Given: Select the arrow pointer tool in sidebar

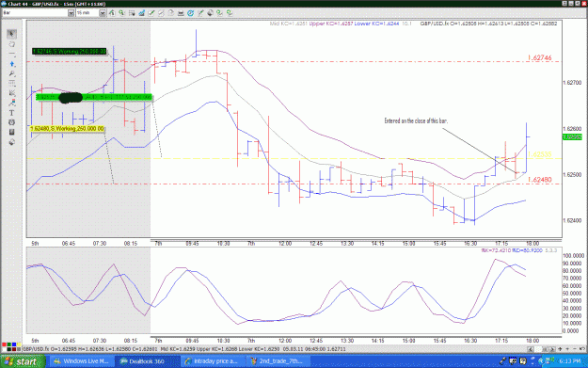Looking at the screenshot, I should point(11,34).
